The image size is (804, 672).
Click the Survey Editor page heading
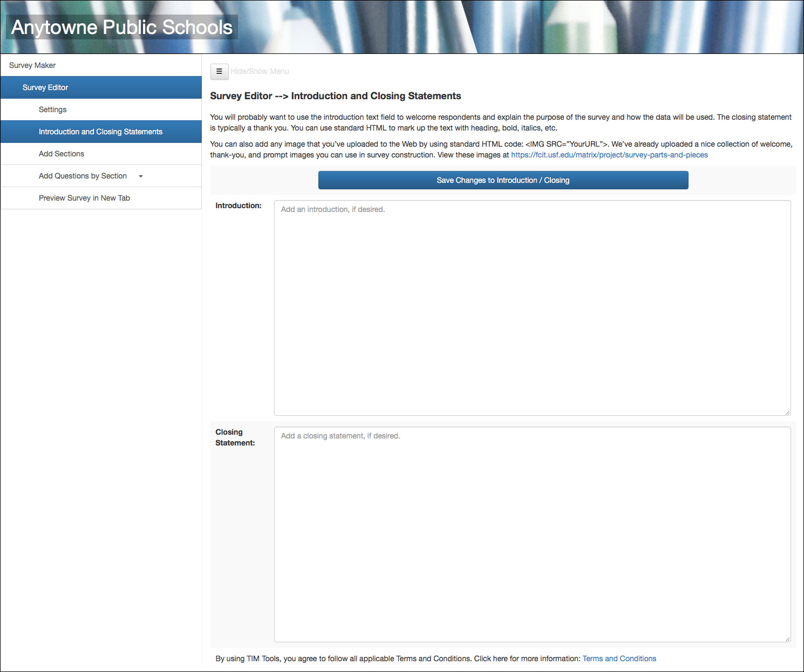pyautogui.click(x=336, y=96)
